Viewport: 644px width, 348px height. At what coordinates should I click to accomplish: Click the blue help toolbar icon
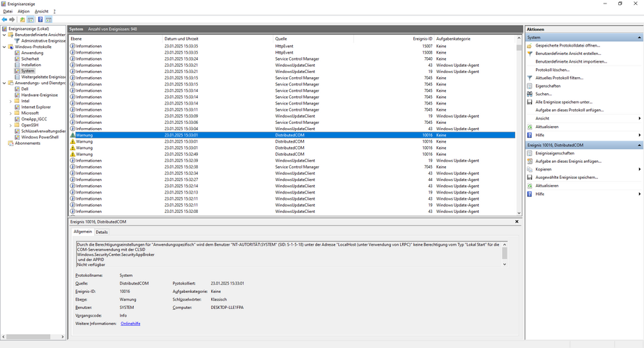pos(40,19)
